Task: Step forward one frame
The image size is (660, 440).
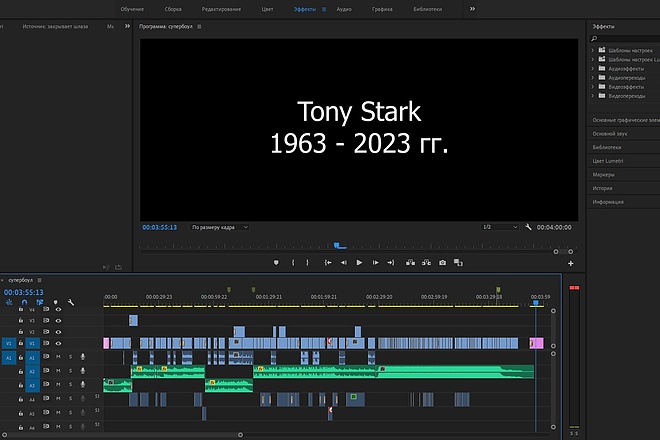Action: (375, 262)
